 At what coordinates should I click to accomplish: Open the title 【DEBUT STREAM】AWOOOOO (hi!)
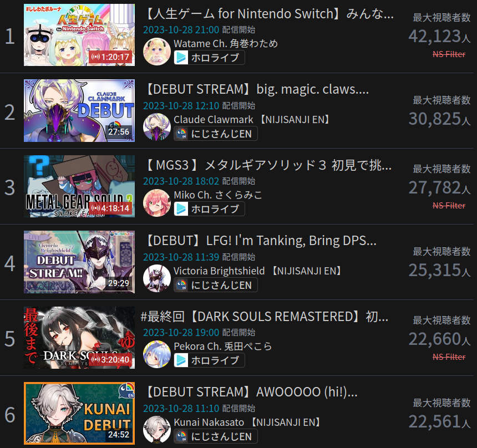(x=251, y=392)
